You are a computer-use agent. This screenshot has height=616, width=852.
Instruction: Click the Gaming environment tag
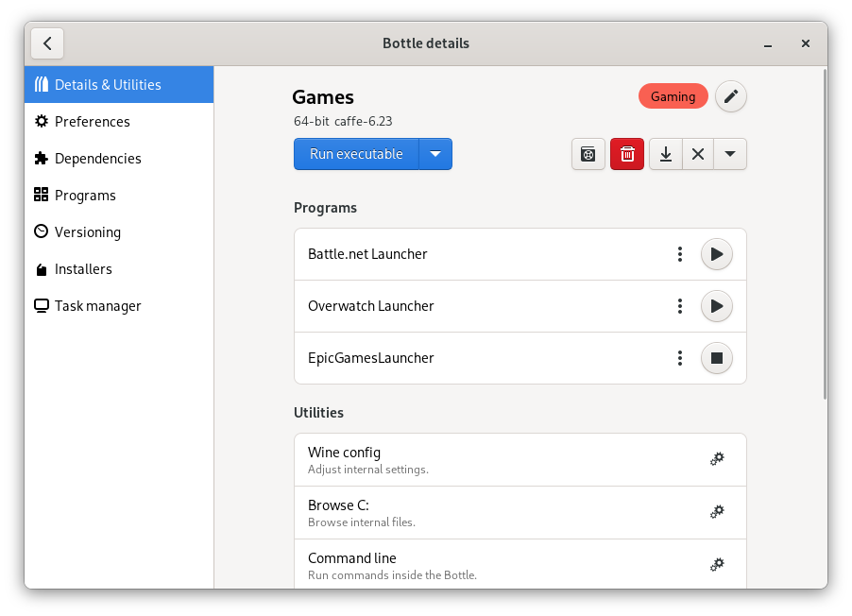(673, 96)
